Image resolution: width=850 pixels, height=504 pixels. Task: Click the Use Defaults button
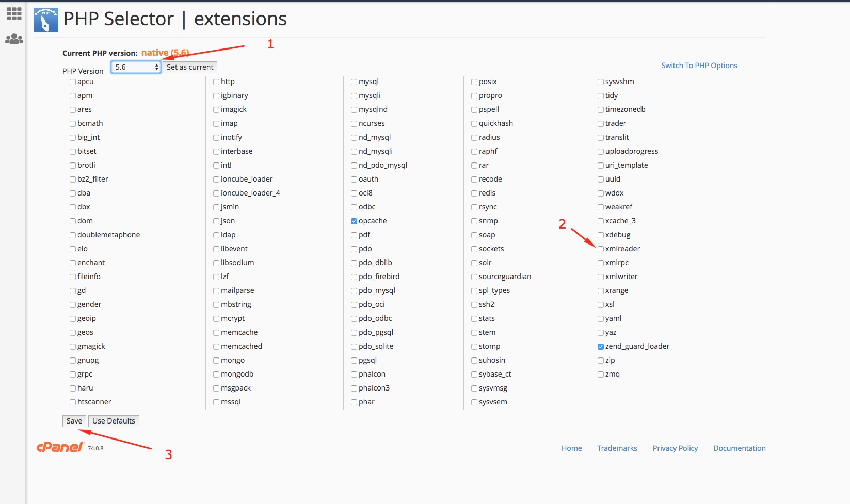pos(114,421)
